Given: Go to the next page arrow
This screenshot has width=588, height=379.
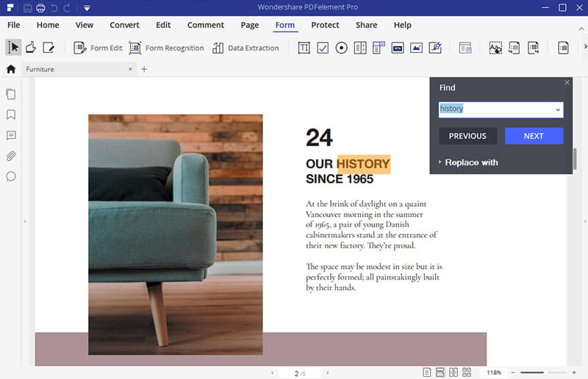Looking at the screenshot, I should 327,373.
